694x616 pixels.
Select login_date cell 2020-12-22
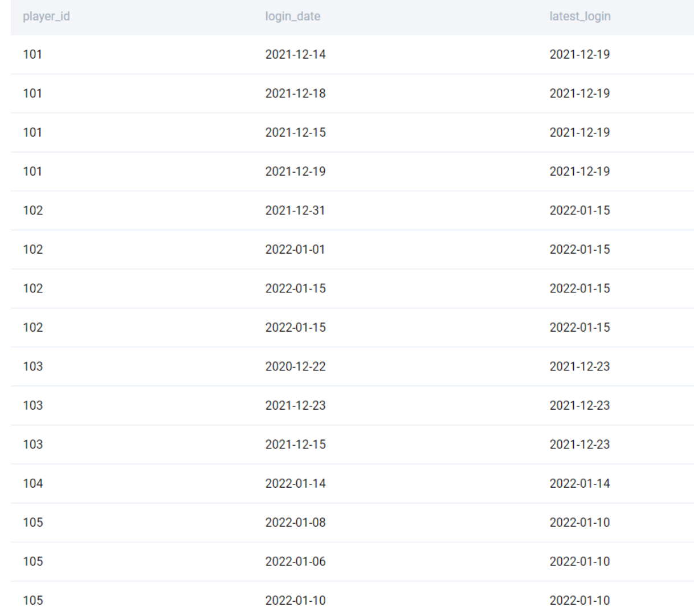[296, 366]
